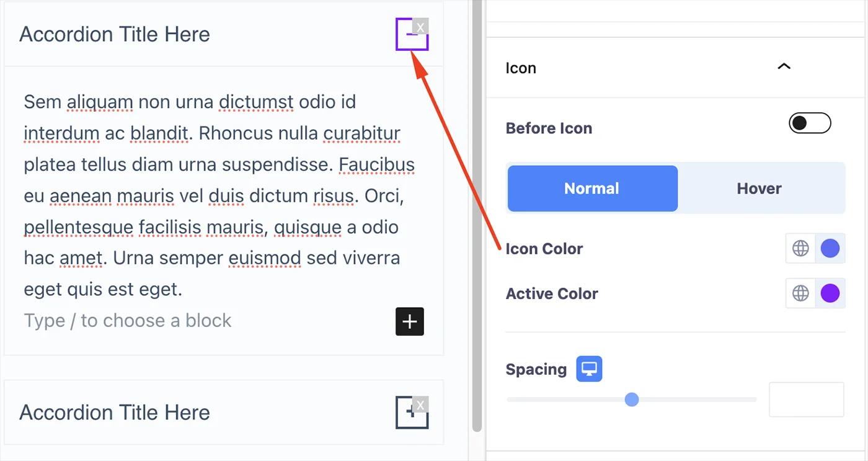Click the X marker on the second accordion icon
868x461 pixels.
coord(421,405)
